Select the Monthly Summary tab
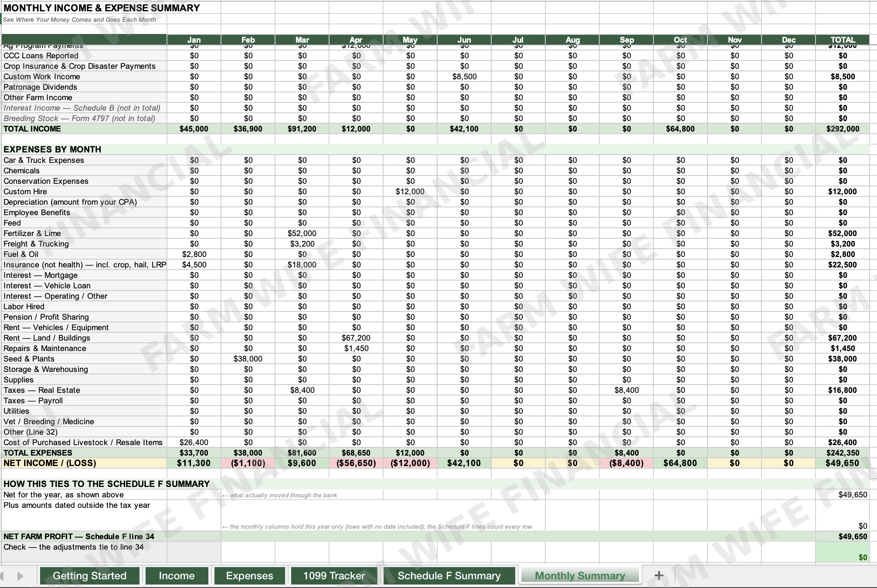This screenshot has height=588, width=877. tap(580, 575)
